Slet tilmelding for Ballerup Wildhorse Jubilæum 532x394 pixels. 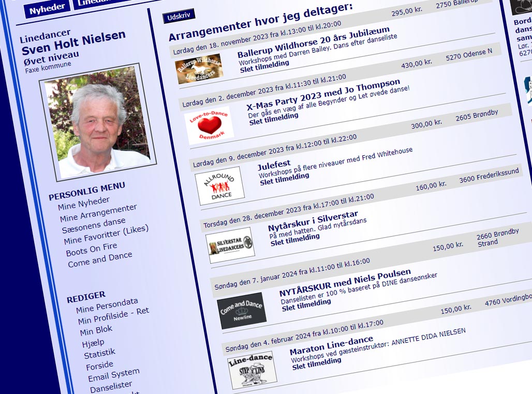(x=264, y=66)
